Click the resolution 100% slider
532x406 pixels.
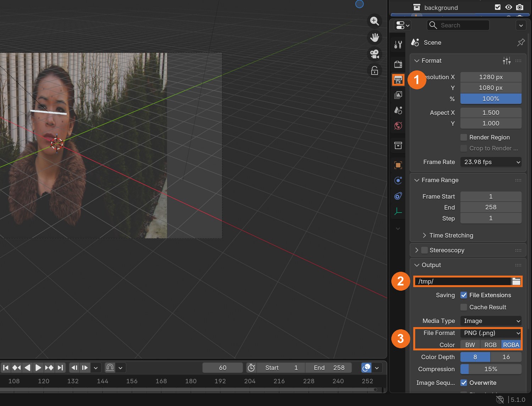pos(491,99)
